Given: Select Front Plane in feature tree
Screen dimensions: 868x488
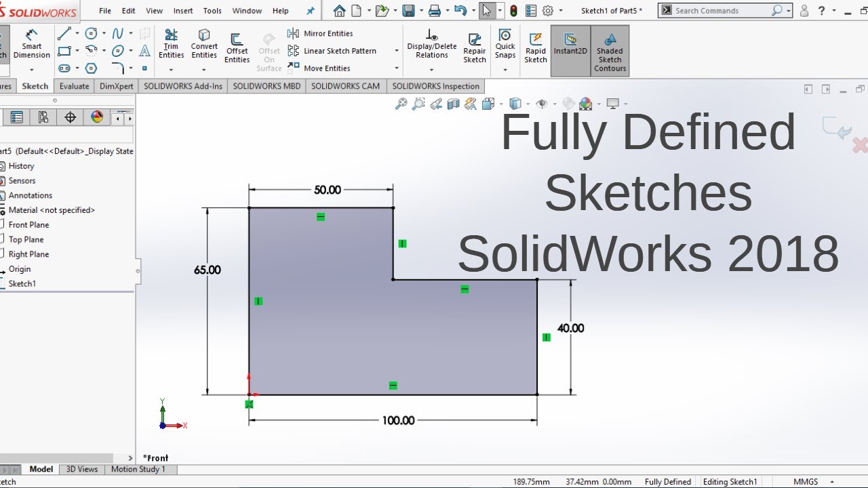Looking at the screenshot, I should [x=28, y=224].
